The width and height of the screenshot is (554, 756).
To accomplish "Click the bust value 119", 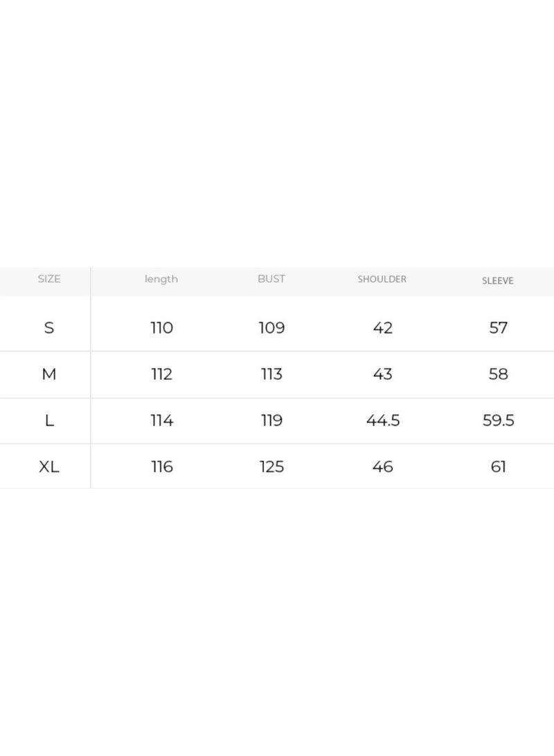I will click(271, 421).
